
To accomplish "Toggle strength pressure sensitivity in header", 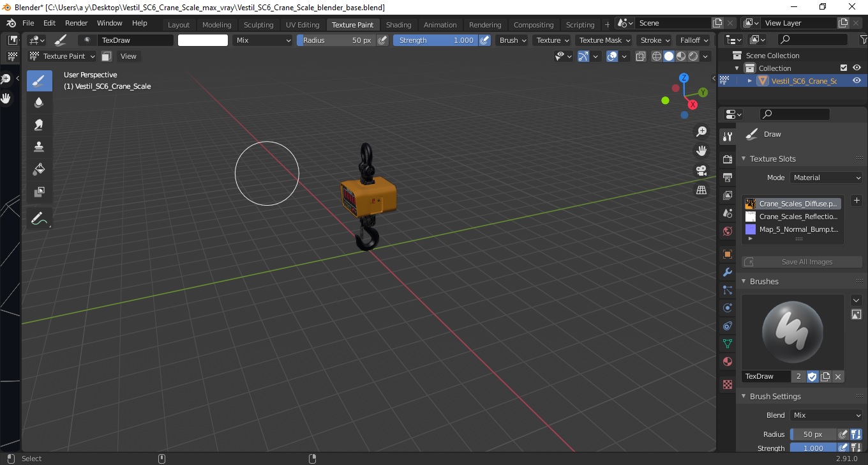I will pos(485,40).
